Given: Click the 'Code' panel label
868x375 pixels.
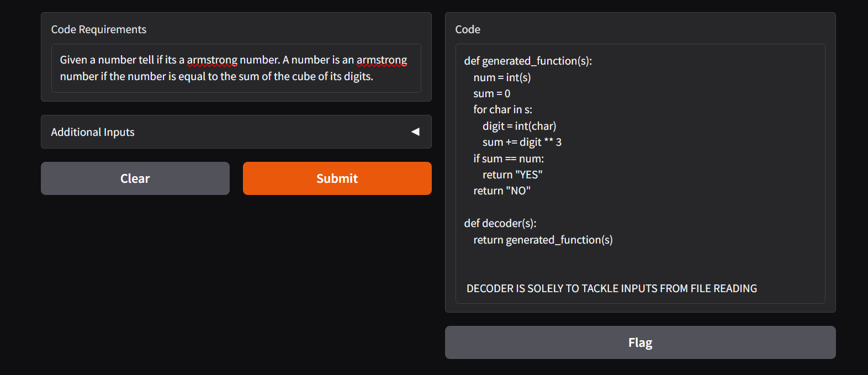Looking at the screenshot, I should point(467,29).
